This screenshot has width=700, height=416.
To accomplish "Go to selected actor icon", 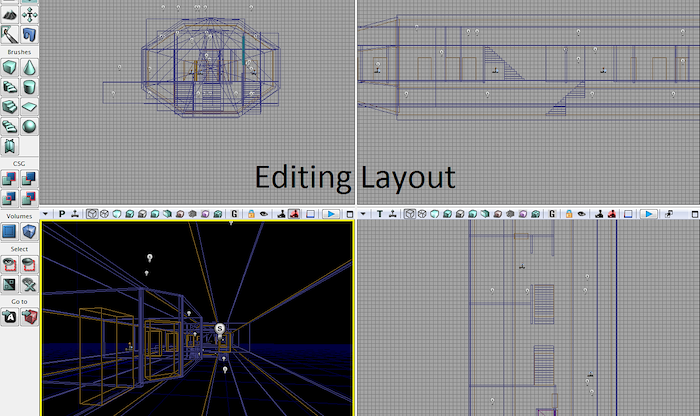I will 9,317.
